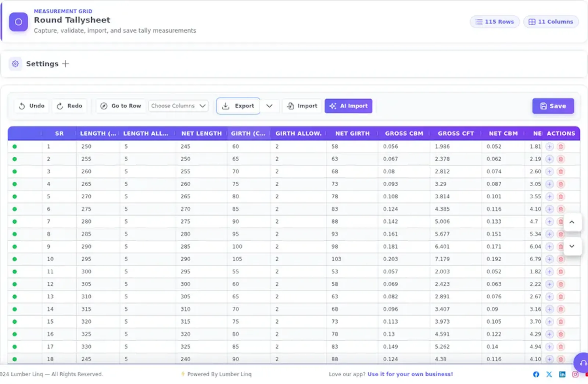Delete row 2 using trash icon
The image size is (588, 384).
[561, 159]
